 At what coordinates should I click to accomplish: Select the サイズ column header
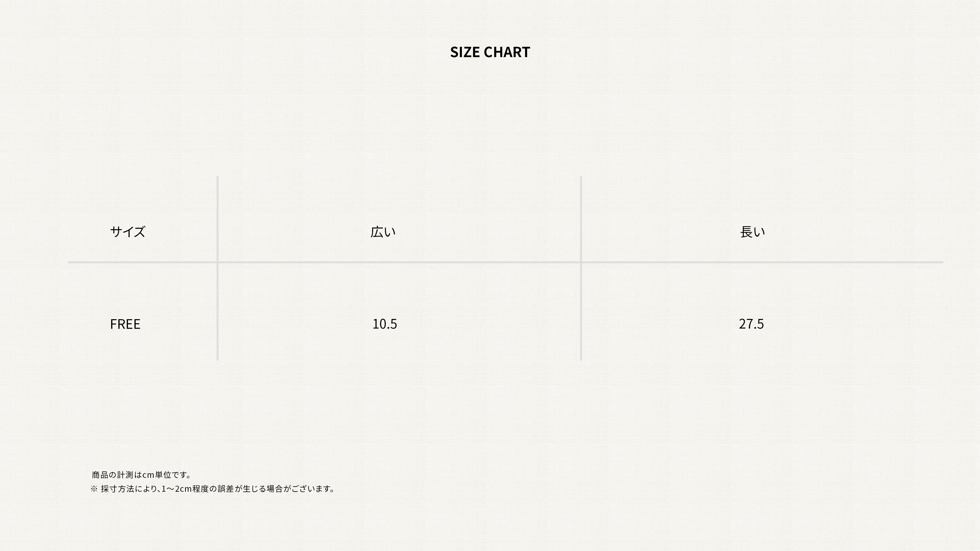[x=127, y=232]
